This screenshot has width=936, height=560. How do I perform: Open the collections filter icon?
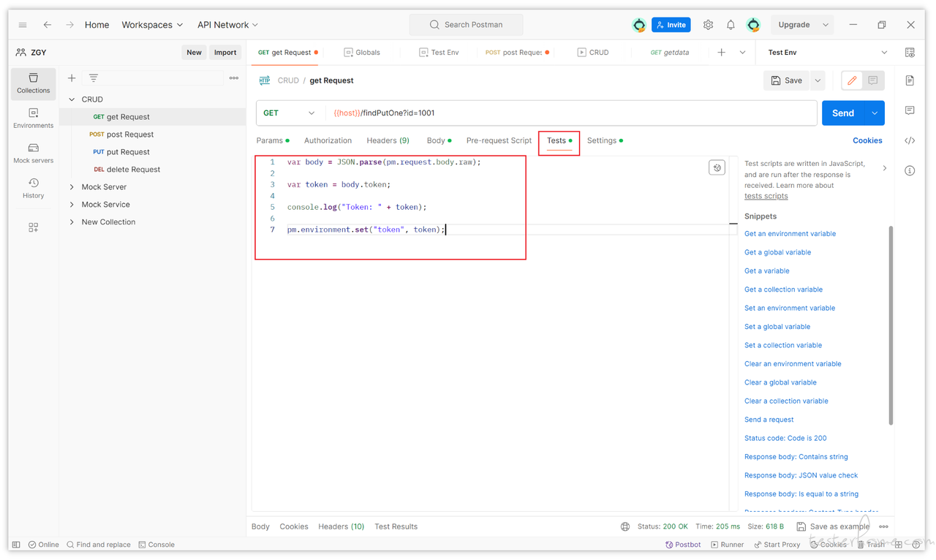pyautogui.click(x=94, y=77)
